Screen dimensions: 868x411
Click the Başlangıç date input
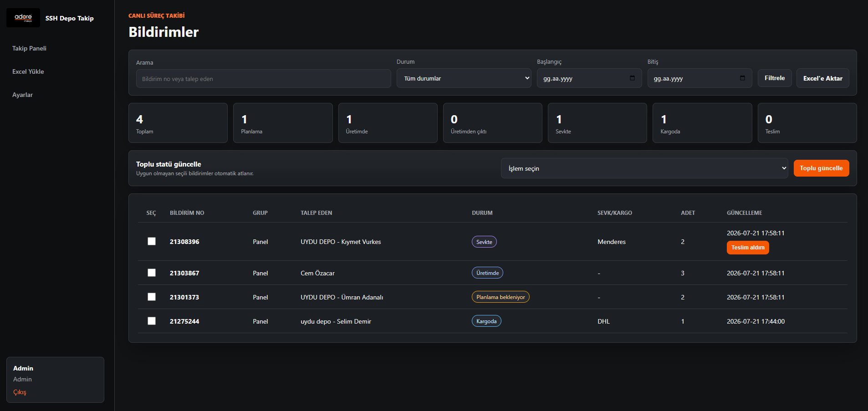[x=589, y=78]
